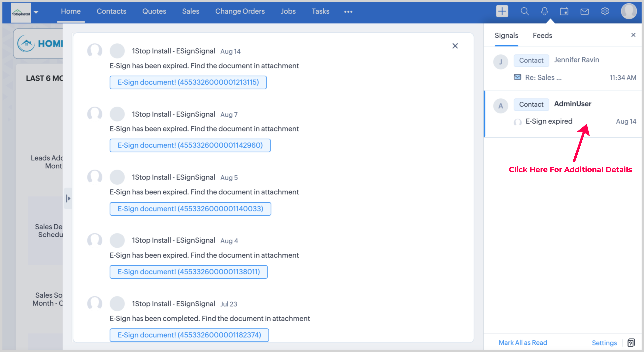Open completed E-Sign document ending 1182374
644x352 pixels.
tap(189, 335)
